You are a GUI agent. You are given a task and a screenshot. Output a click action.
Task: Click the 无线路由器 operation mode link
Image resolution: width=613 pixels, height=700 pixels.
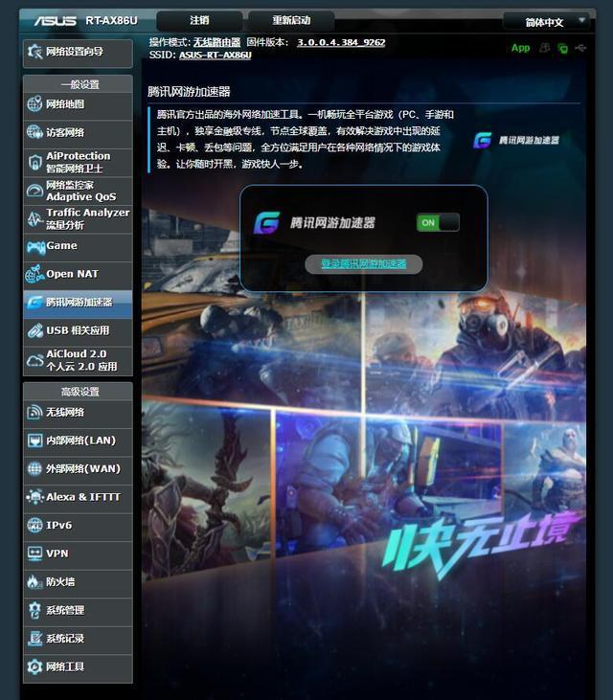[216, 42]
